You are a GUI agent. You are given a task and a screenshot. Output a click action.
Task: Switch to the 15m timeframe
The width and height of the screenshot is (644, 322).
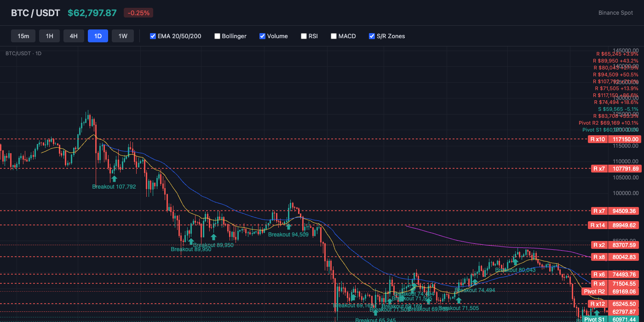click(x=23, y=36)
